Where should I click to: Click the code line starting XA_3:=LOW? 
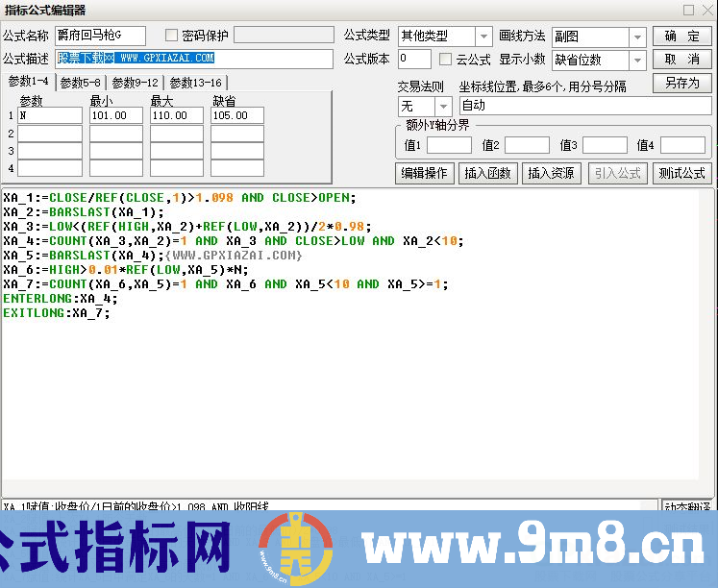[x=187, y=227]
